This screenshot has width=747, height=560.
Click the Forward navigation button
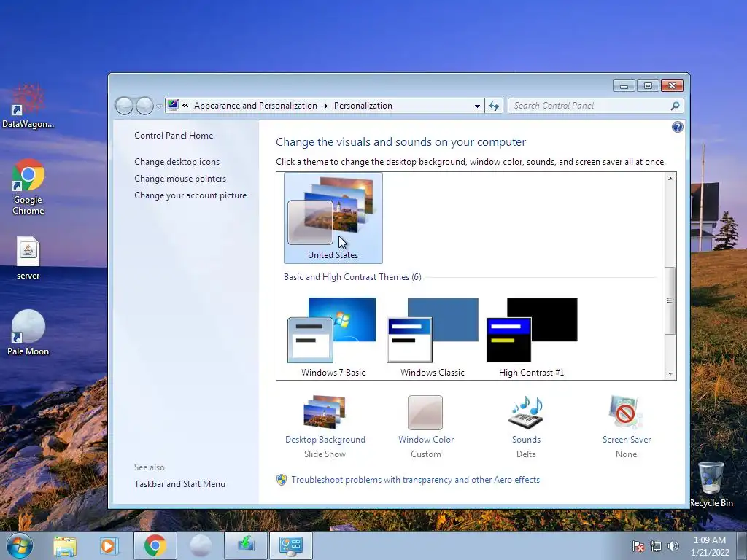pos(144,106)
